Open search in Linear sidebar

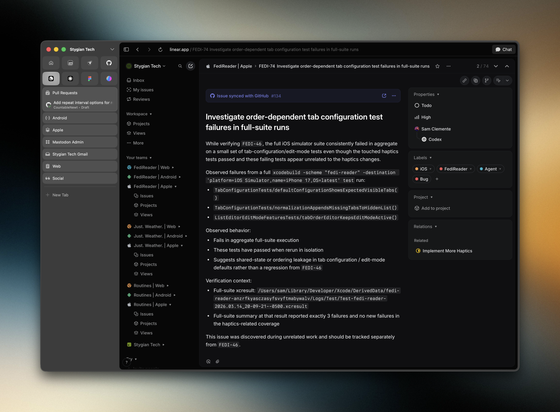pos(180,66)
